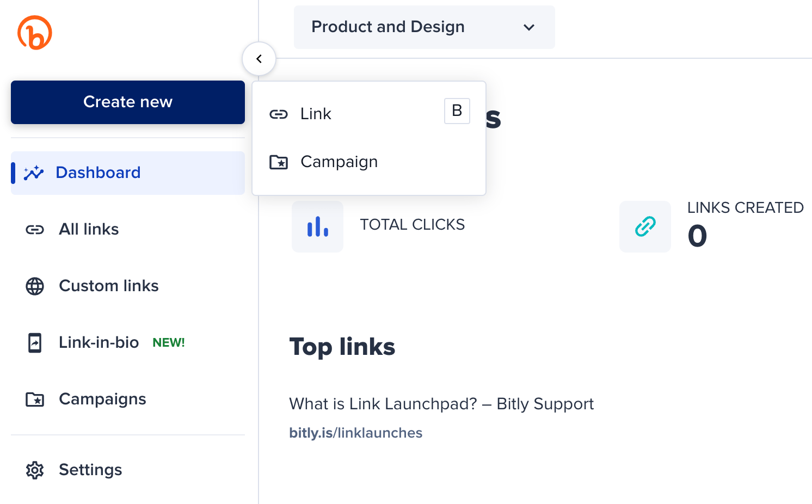Click the Settings gear icon

[35, 470]
